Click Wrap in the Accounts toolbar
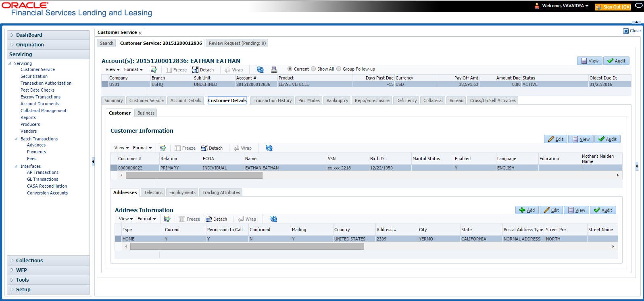This screenshot has height=301, width=644. coord(234,69)
